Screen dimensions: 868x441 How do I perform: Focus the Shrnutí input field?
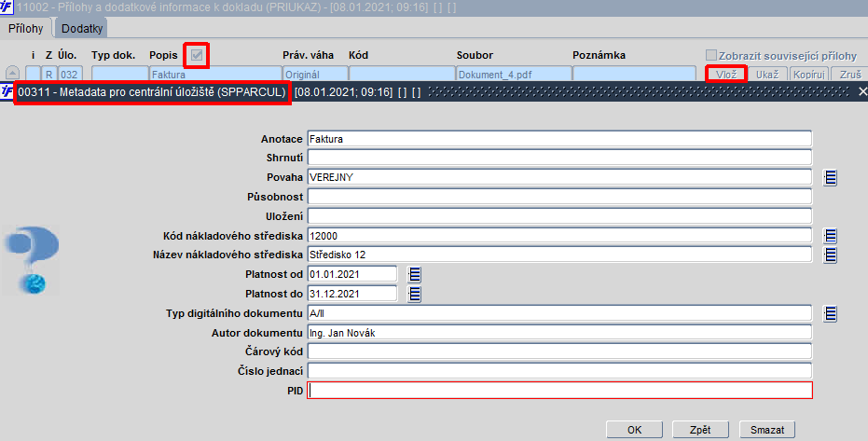tap(559, 158)
